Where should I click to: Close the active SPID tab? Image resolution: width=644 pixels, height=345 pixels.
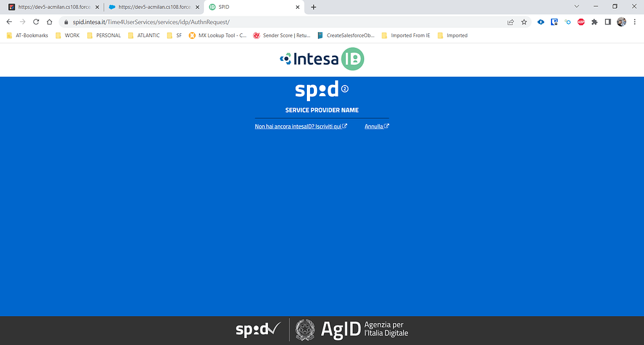pos(297,7)
